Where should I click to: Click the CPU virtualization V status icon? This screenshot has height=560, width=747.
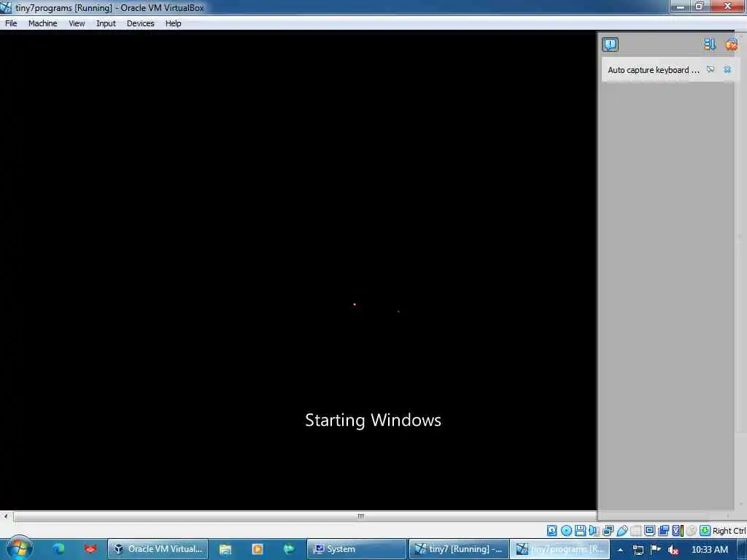tap(677, 531)
